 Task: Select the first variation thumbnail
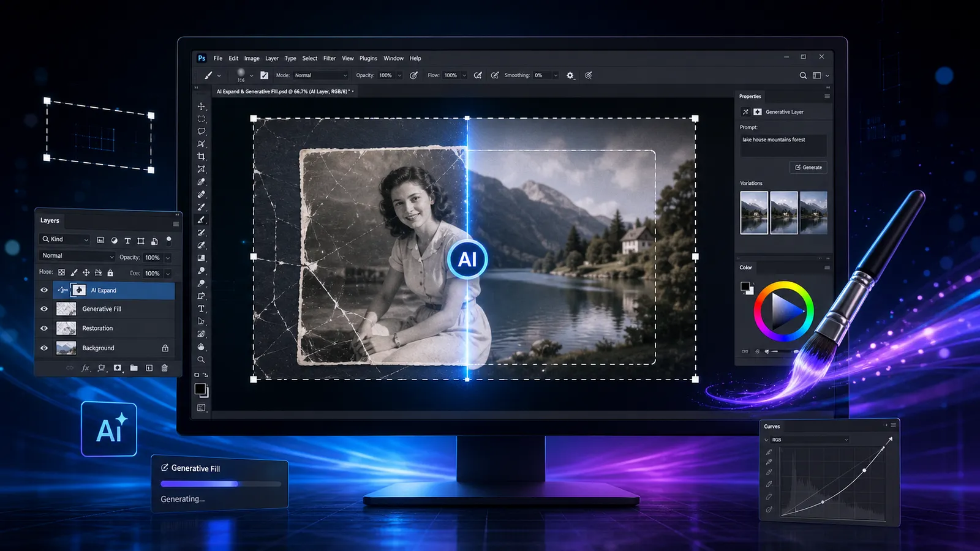754,212
